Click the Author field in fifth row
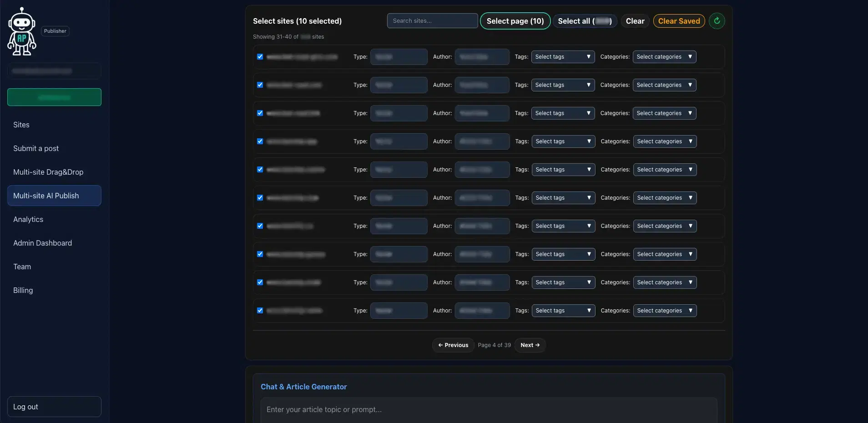The width and height of the screenshot is (868, 423). coord(482,170)
